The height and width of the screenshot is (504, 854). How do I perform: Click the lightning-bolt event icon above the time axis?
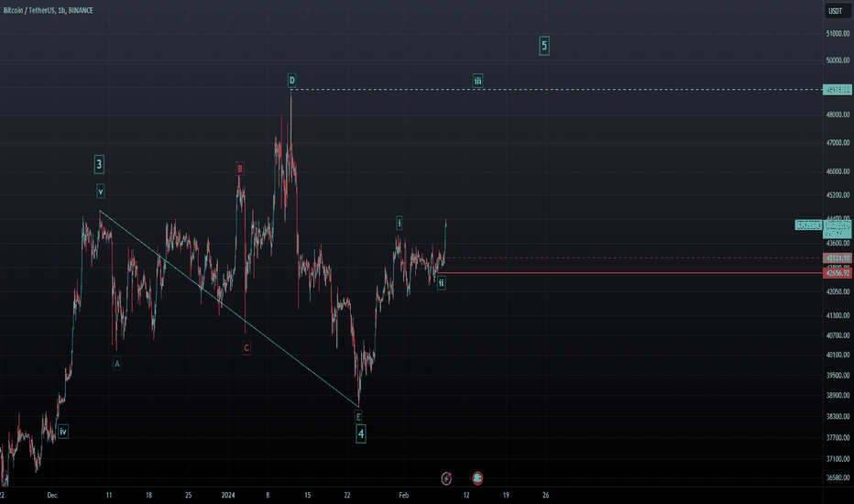click(x=446, y=478)
